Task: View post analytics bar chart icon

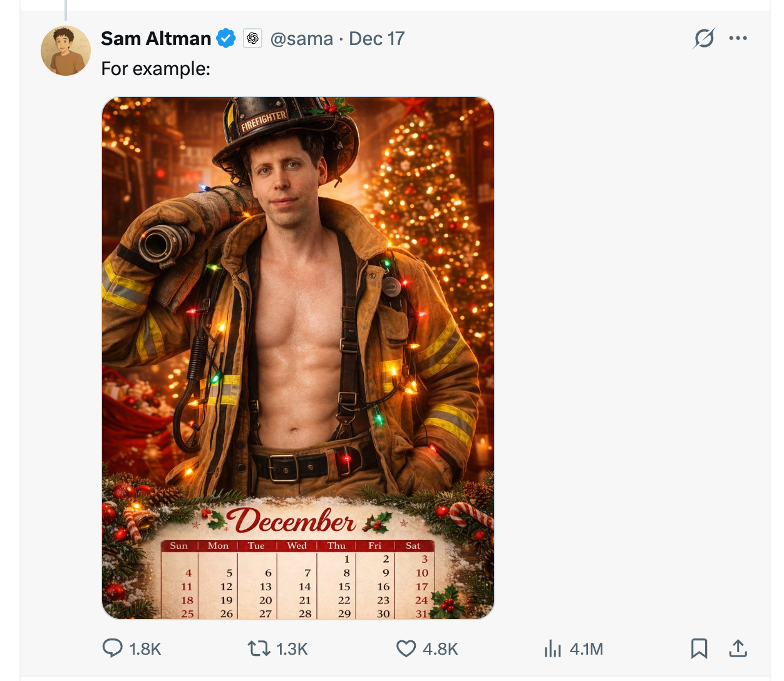Action: point(553,648)
